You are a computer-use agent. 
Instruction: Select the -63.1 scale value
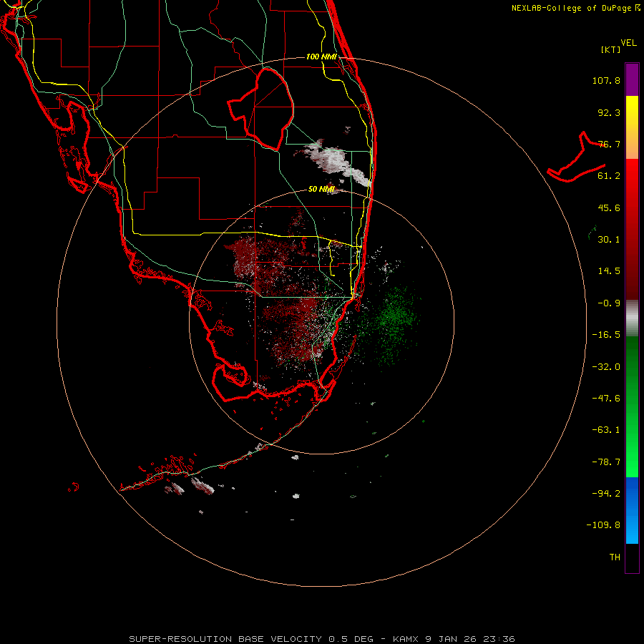[x=606, y=430]
